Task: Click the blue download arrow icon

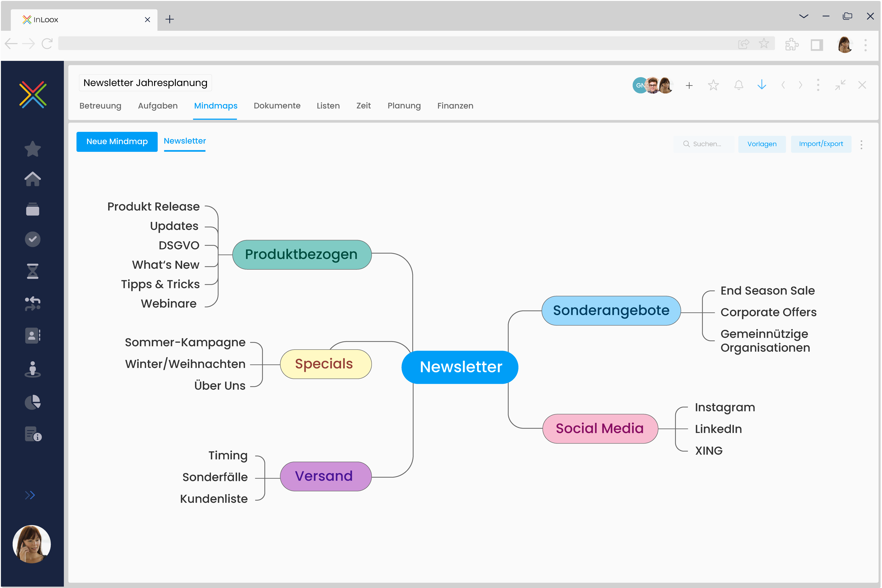Action: point(762,85)
